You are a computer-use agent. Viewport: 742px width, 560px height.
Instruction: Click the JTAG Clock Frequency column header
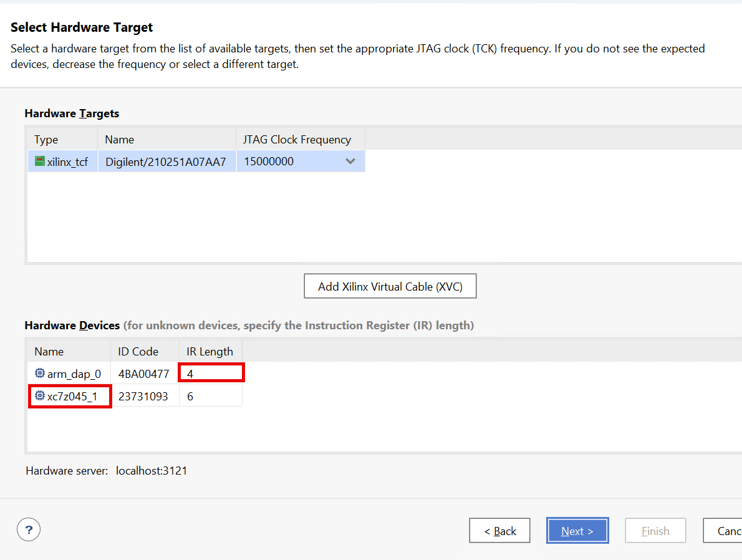point(300,140)
